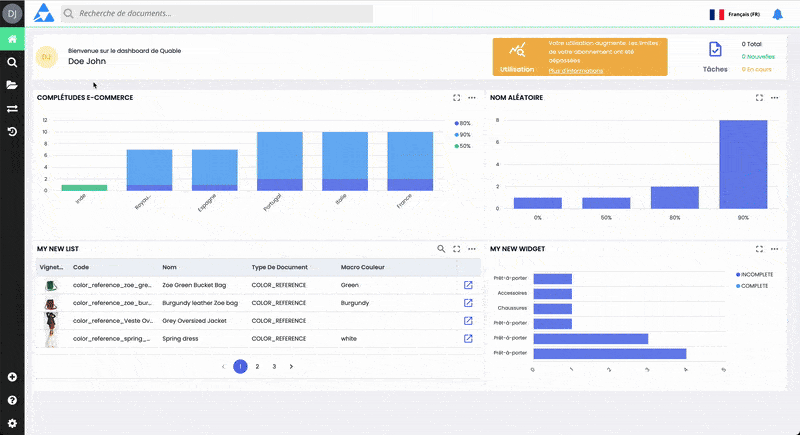The width and height of the screenshot is (800, 435).
Task: Open the import/export arrows sidebar icon
Action: 12,109
